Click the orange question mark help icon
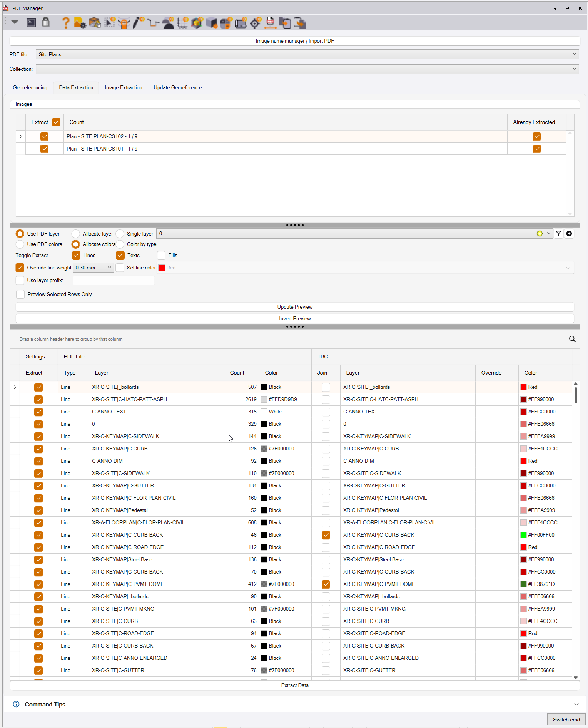Viewport: 588px width, 728px height. point(66,23)
